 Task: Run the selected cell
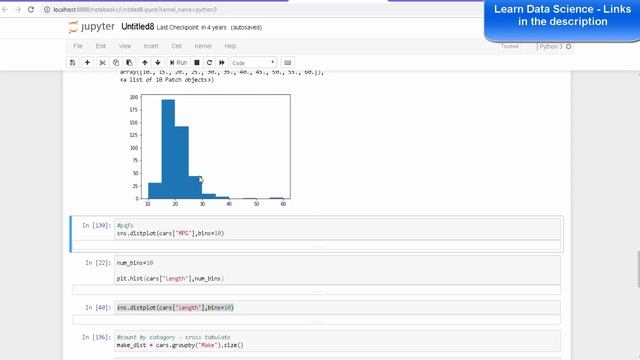(x=178, y=62)
